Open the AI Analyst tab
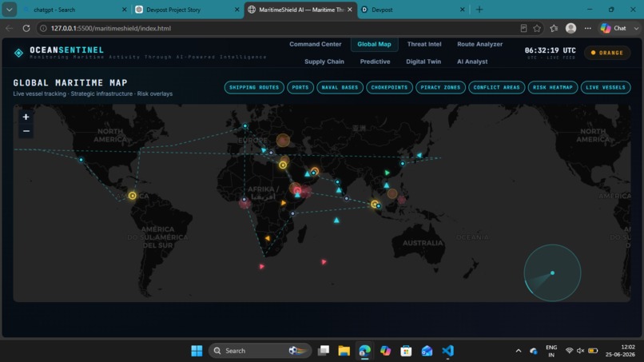644x362 pixels. click(472, 62)
